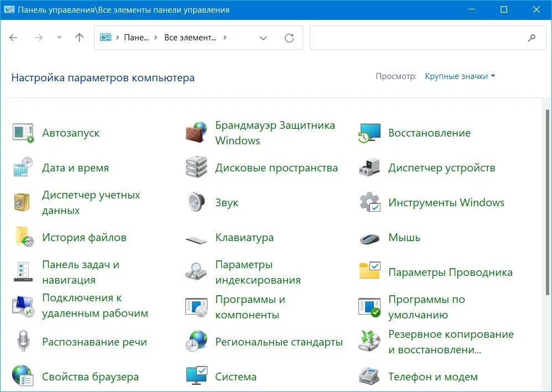The image size is (552, 392).
Task: Expand chevron before Пане... breadcrumb
Action: coord(117,37)
